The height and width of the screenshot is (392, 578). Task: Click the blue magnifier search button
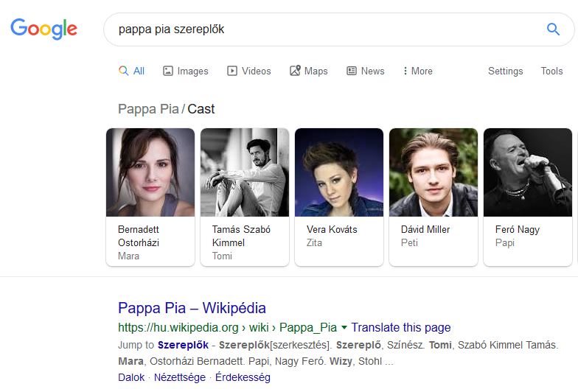click(x=553, y=29)
